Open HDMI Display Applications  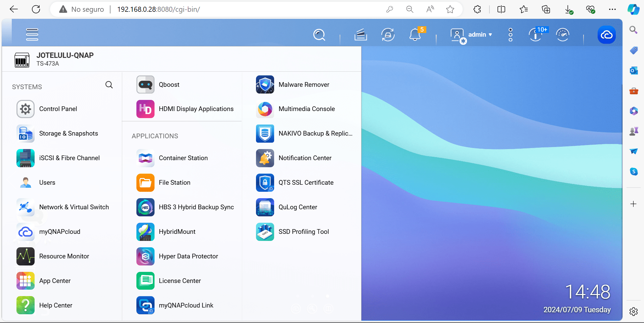(185, 109)
